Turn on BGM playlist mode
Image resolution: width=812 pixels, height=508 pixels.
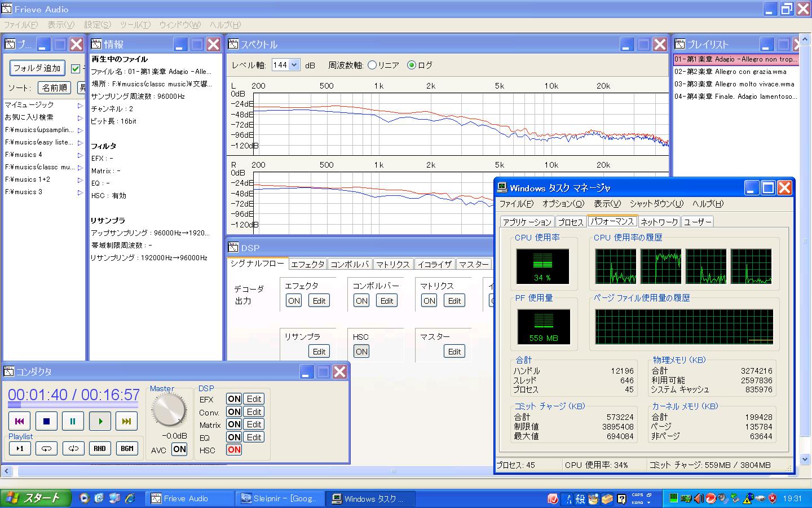[x=127, y=449]
